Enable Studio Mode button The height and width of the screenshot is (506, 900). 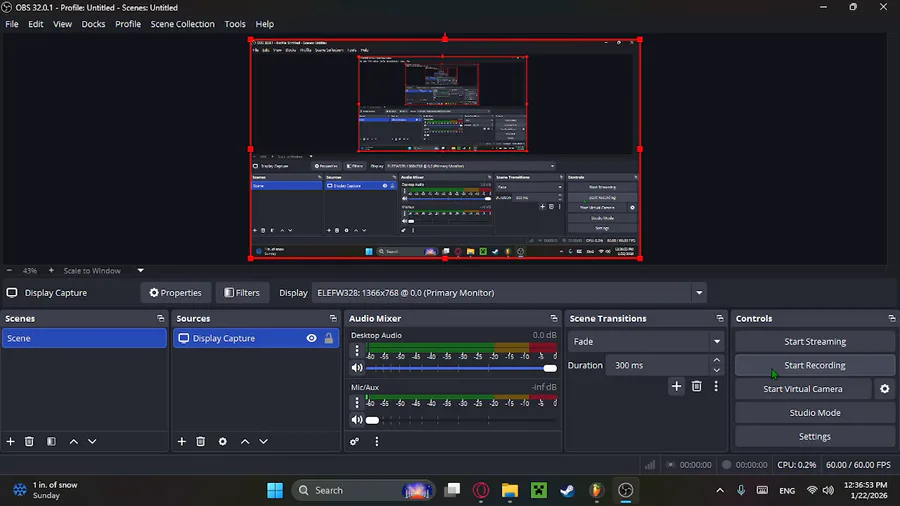(814, 412)
